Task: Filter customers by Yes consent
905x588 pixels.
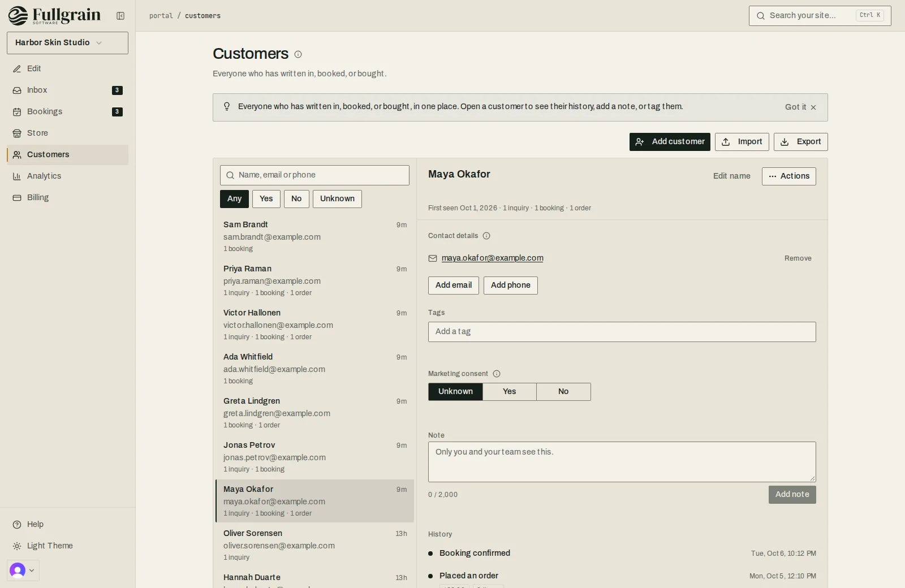Action: tap(266, 199)
